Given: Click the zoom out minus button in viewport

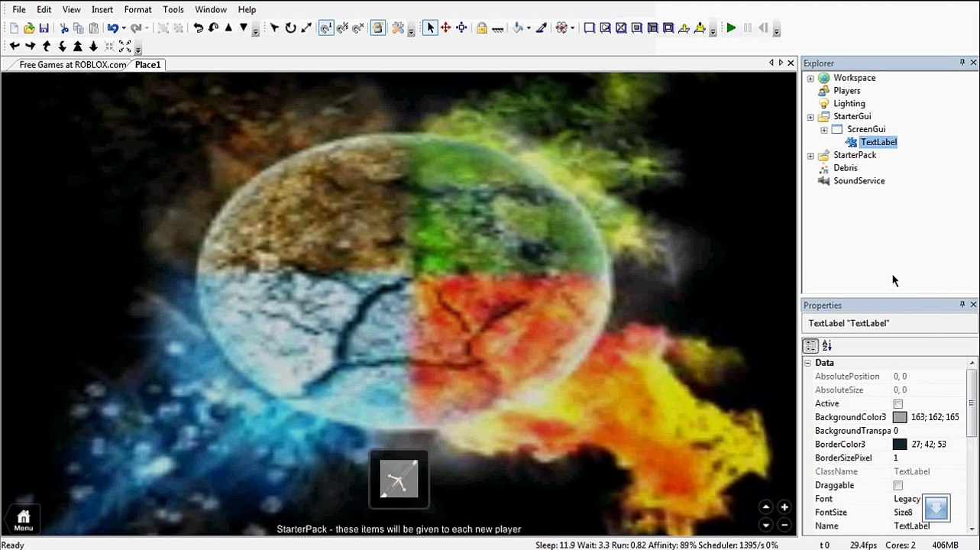Looking at the screenshot, I should click(784, 525).
